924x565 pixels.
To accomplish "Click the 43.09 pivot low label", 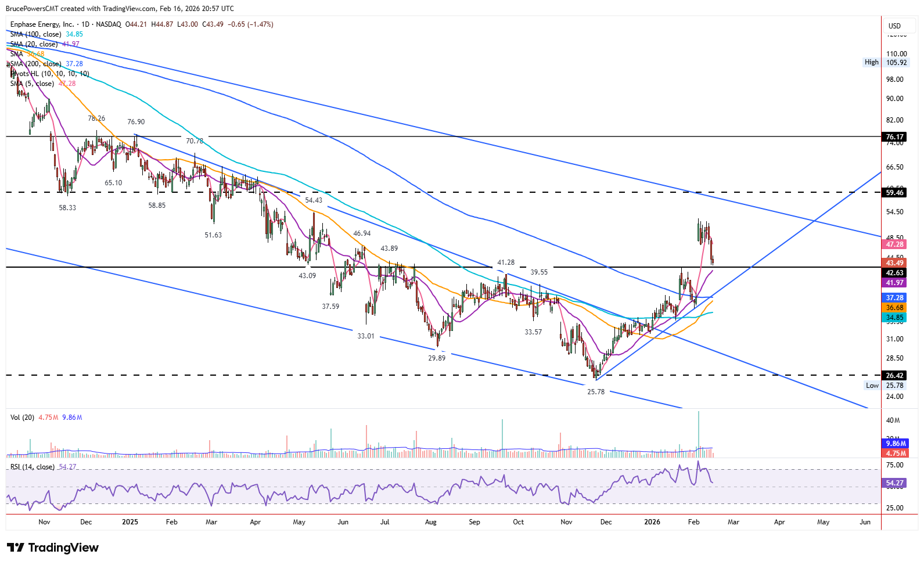I will click(307, 276).
